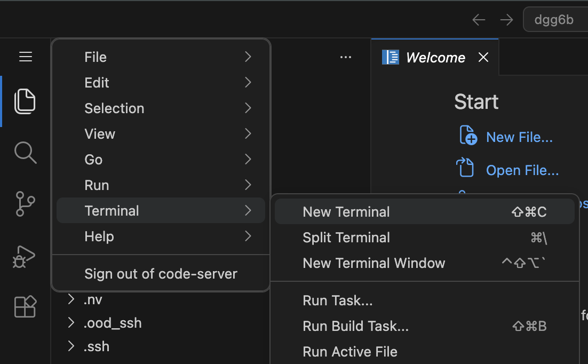Expand the .ssh folder chevron
Viewport: 588px width, 364px height.
click(x=71, y=346)
